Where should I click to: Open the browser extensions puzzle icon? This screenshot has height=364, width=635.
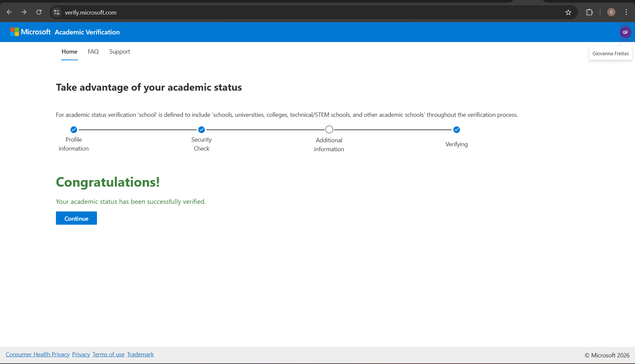point(589,12)
